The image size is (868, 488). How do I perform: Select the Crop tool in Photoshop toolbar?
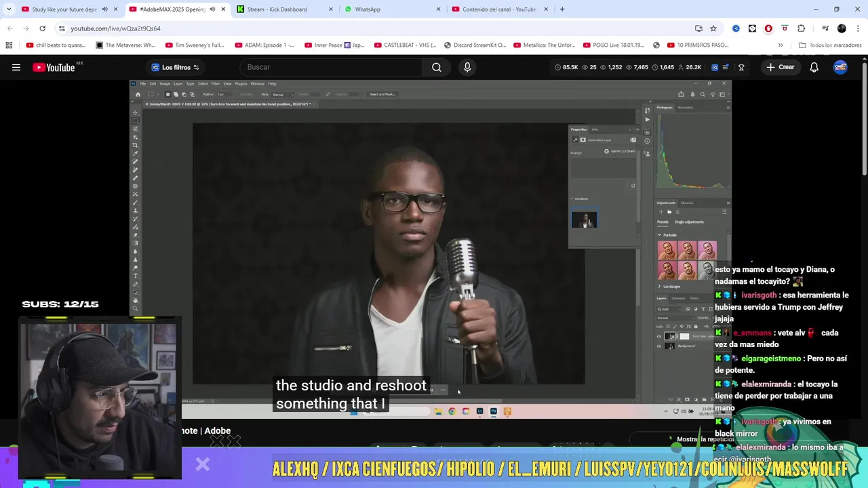click(x=135, y=145)
